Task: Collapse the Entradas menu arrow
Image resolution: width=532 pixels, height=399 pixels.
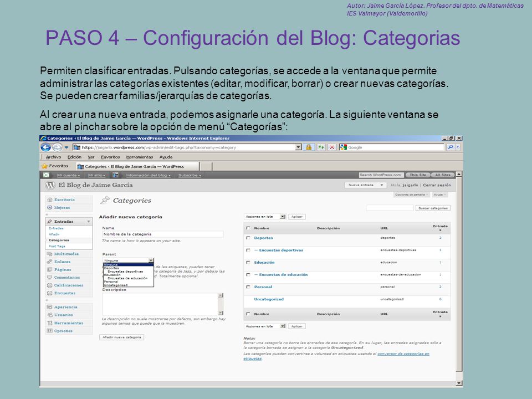Action: click(89, 222)
